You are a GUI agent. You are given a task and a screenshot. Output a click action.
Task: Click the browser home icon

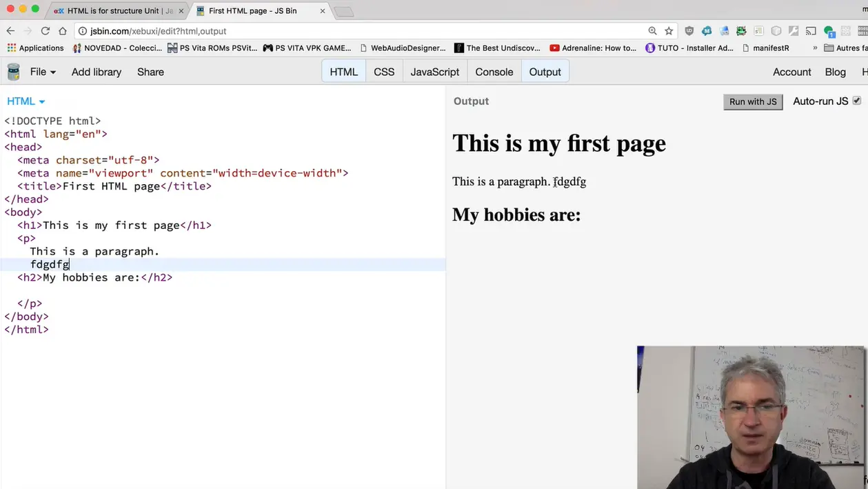click(x=63, y=31)
